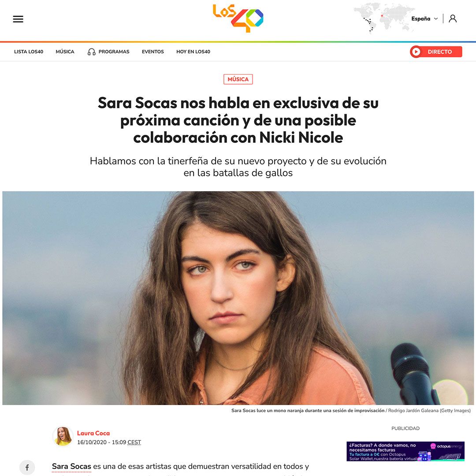Viewport: 476px width, 476px height.
Task: Open the Lista LOS40 menu item
Action: (29, 52)
